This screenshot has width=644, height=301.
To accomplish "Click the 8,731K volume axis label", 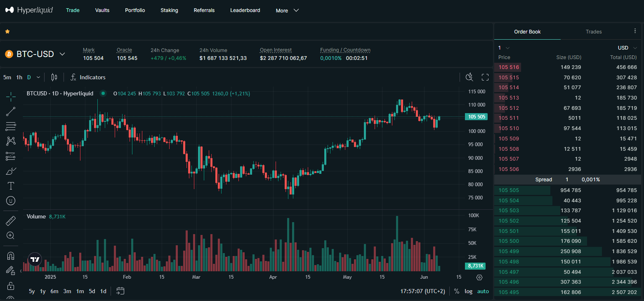I will click(475, 266).
